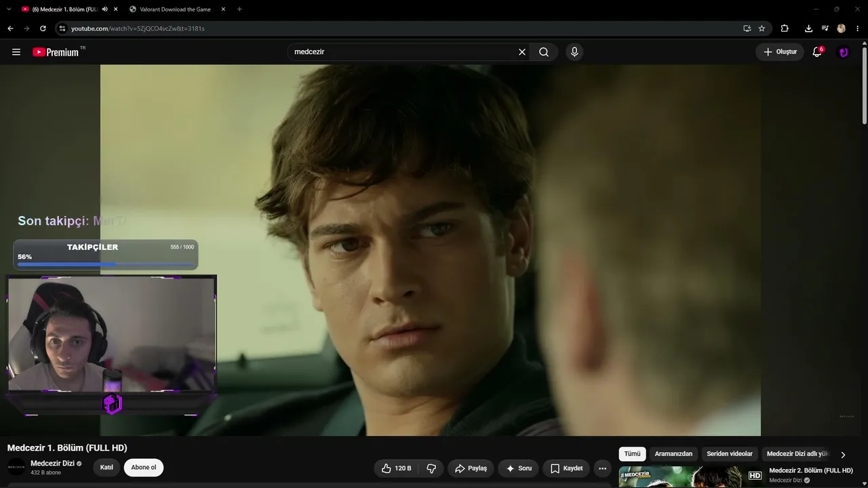This screenshot has width=868, height=488.
Task: Open the Medcezir Dizi channel name link
Action: click(x=52, y=464)
